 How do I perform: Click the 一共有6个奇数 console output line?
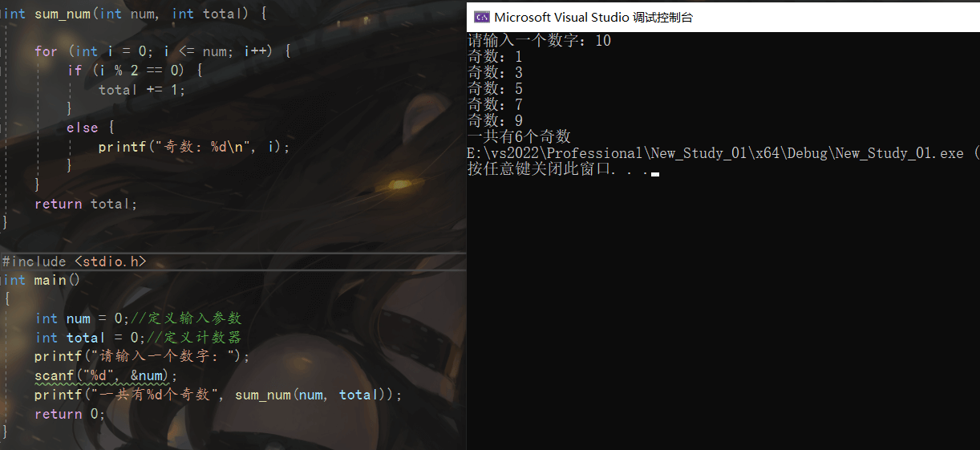tap(519, 136)
